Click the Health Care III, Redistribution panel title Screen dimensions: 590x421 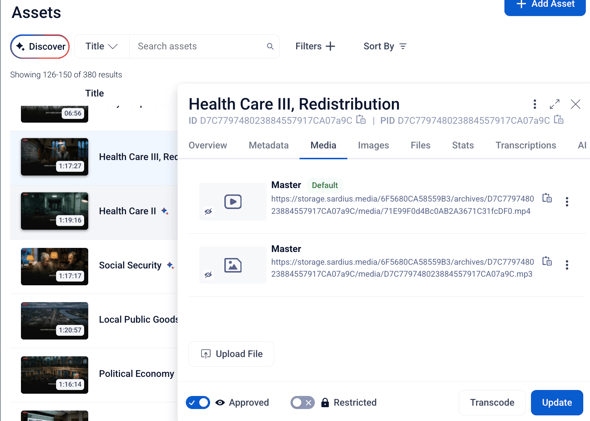294,104
